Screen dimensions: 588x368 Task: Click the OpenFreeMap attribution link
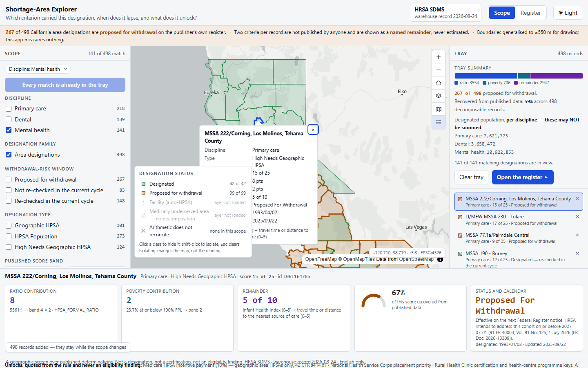tap(321, 259)
